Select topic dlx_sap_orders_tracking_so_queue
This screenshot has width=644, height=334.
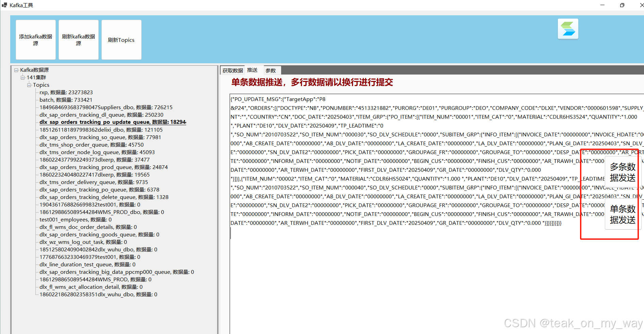pos(100,137)
